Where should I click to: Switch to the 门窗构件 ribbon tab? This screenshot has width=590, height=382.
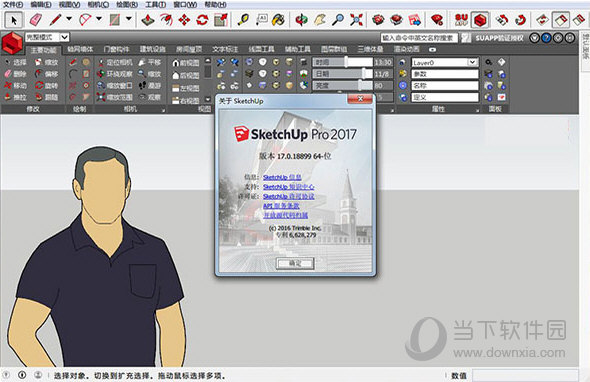pos(116,49)
